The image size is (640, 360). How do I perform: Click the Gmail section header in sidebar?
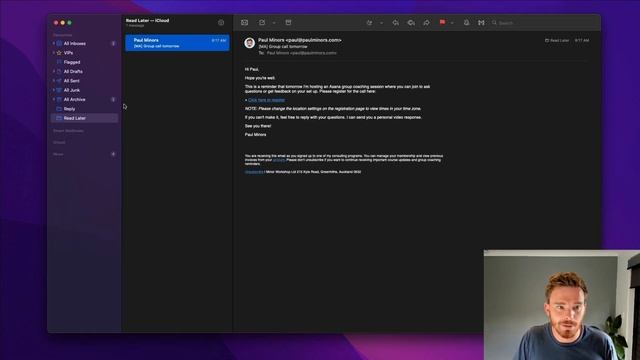(x=58, y=154)
